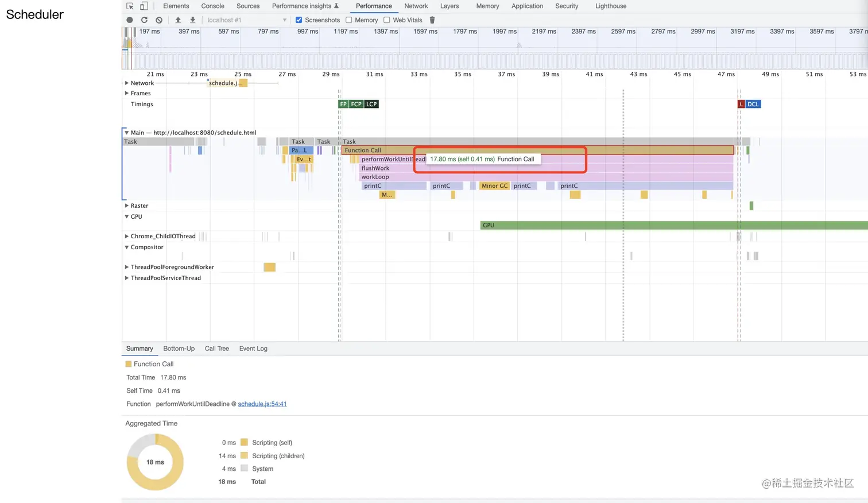Delete the recording using trash icon
Viewport: 868px width, 503px height.
(432, 20)
